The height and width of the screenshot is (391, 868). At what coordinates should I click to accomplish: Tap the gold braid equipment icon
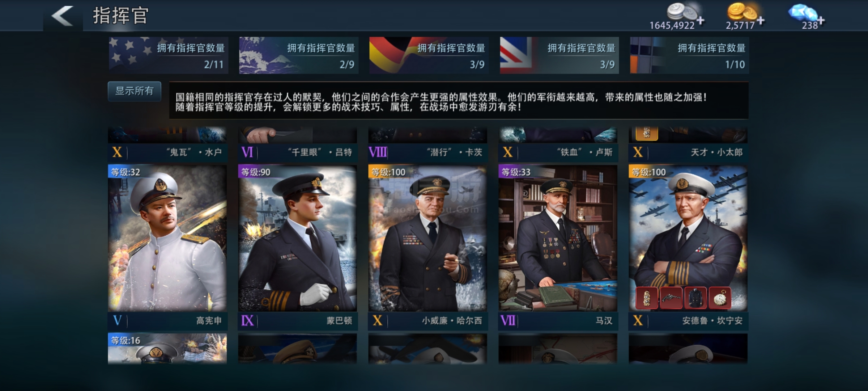647,298
